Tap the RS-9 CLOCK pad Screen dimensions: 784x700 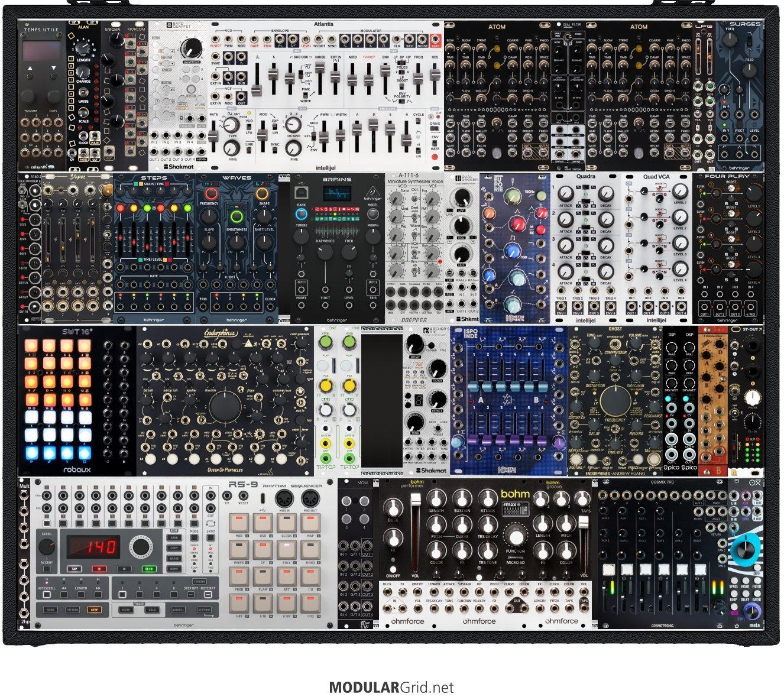287,524
